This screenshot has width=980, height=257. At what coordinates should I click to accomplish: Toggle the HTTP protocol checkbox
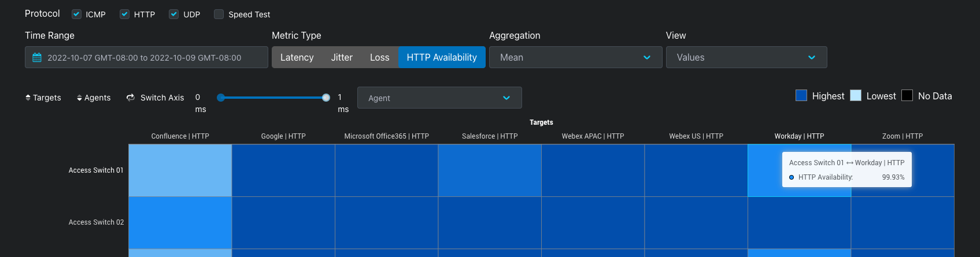click(124, 14)
